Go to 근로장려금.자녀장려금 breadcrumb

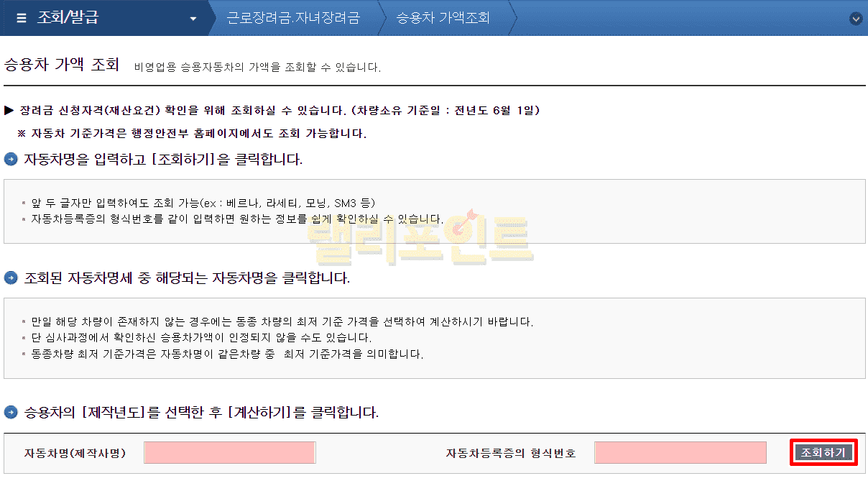[x=293, y=18]
